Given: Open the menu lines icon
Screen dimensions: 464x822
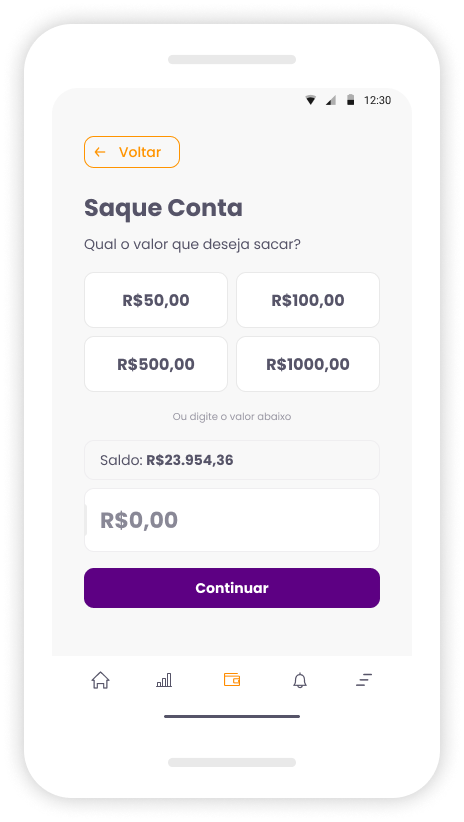Looking at the screenshot, I should [364, 680].
